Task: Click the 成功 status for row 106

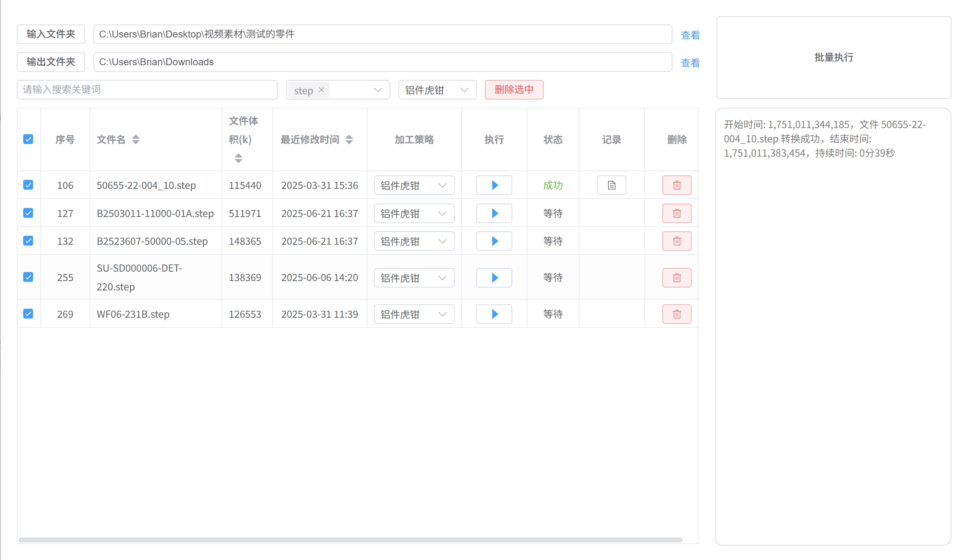Action: tap(553, 185)
